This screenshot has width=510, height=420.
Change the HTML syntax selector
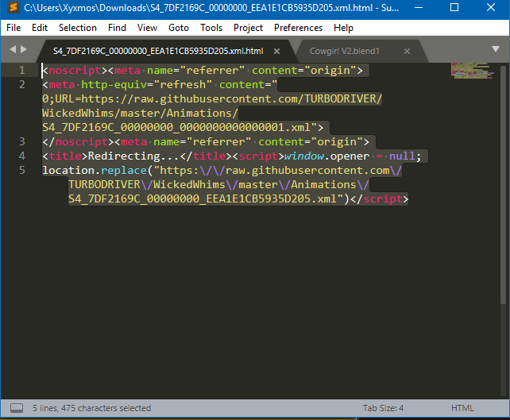click(x=462, y=408)
